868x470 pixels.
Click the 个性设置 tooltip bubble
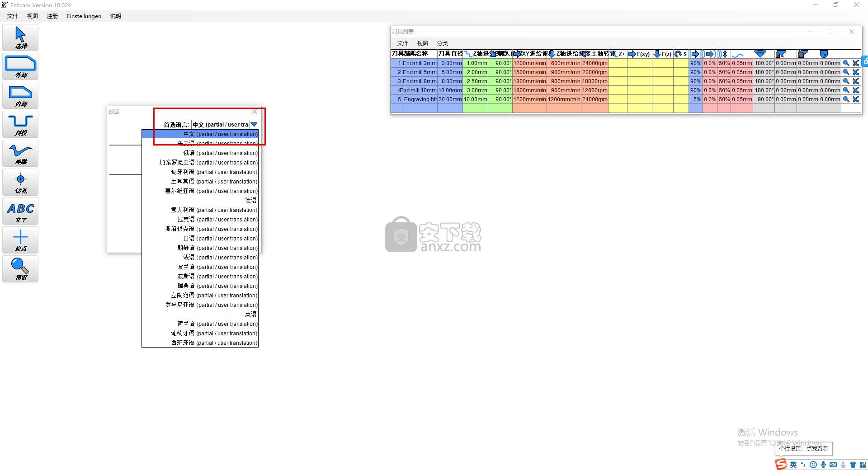[804, 449]
